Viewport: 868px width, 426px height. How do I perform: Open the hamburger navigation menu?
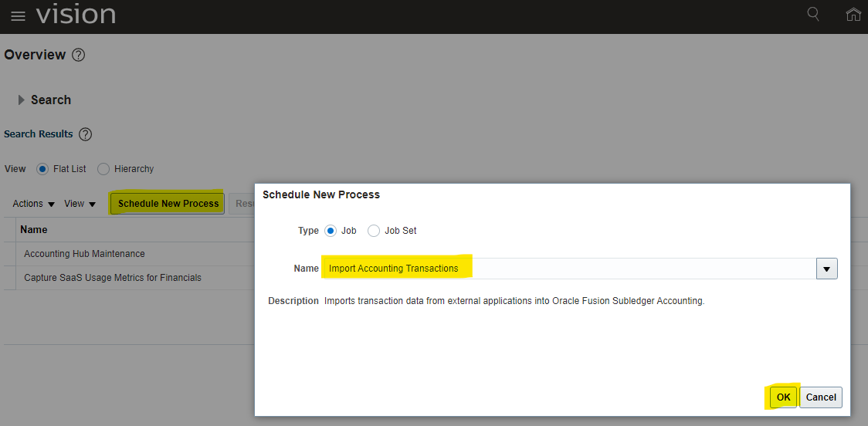coord(18,16)
